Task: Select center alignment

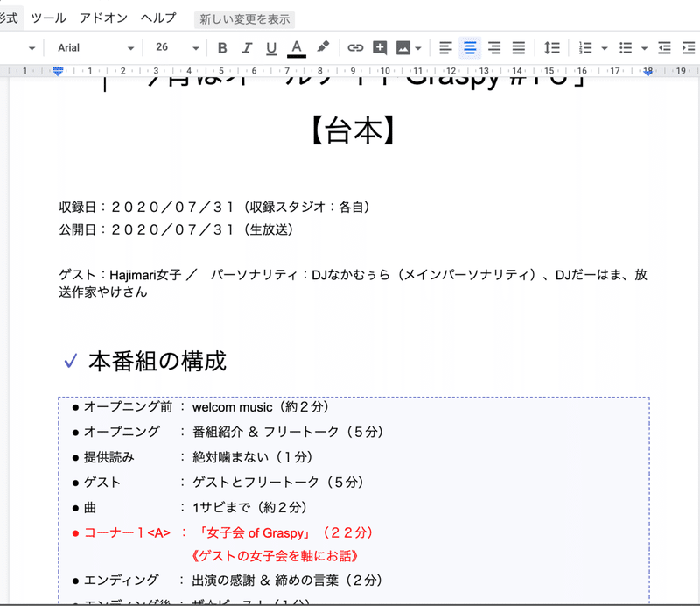Action: [x=470, y=48]
